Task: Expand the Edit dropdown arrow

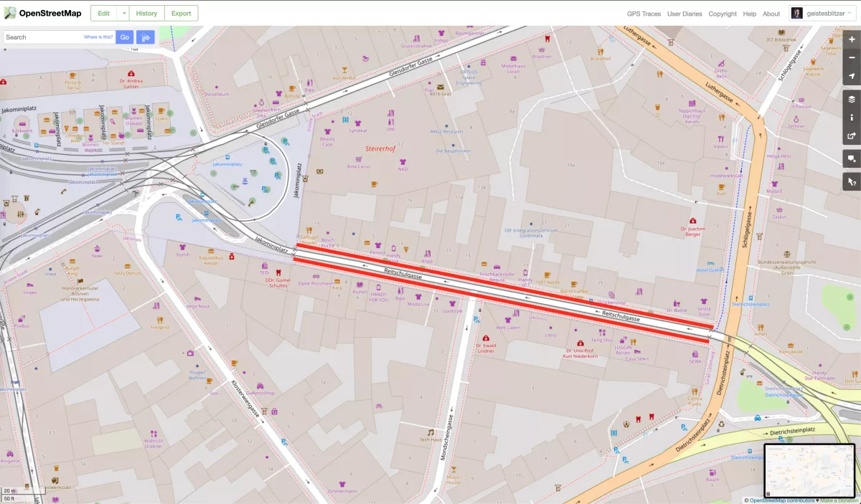Action: (x=124, y=14)
